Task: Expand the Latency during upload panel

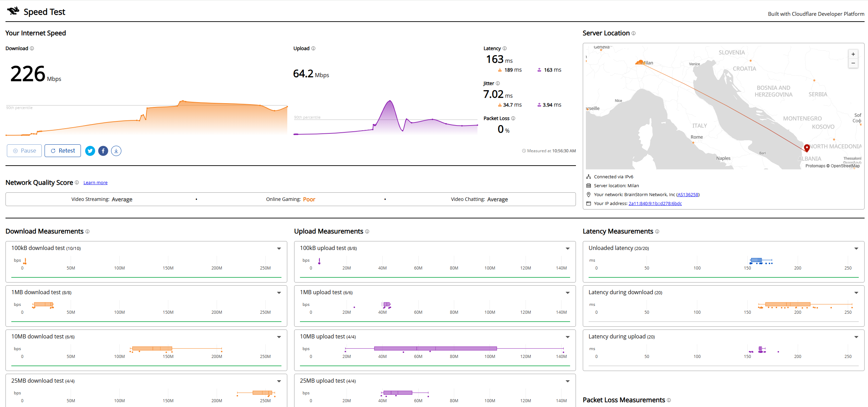Action: pos(856,337)
